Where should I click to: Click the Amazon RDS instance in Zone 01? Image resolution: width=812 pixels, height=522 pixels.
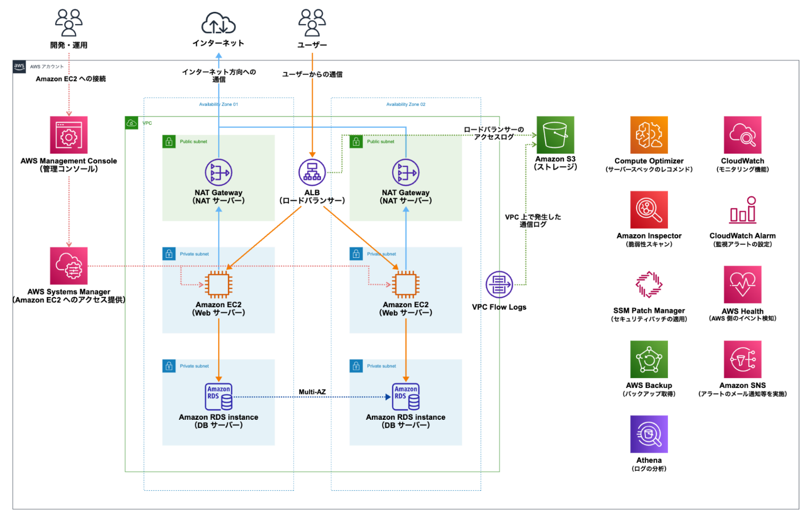point(219,397)
